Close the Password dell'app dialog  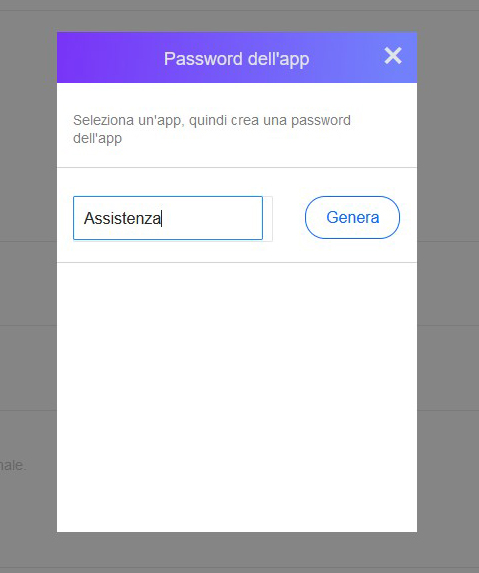coord(393,56)
